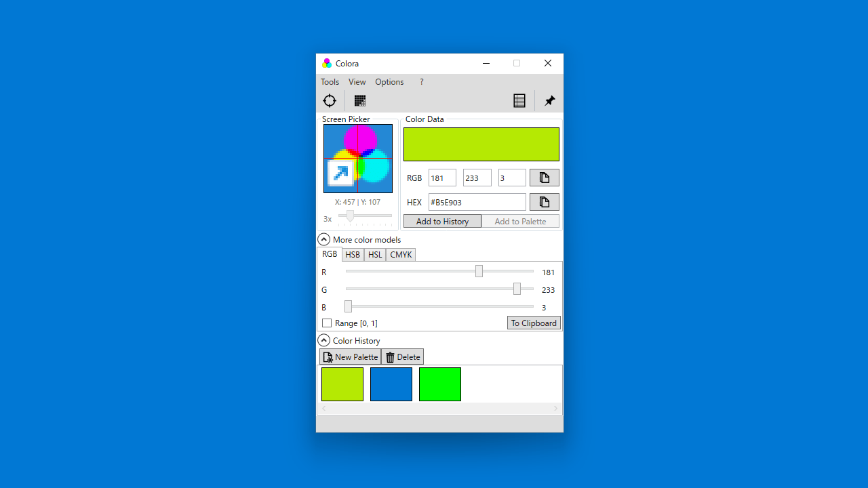This screenshot has width=868, height=488.
Task: Switch to the HSL tab
Action: (375, 255)
